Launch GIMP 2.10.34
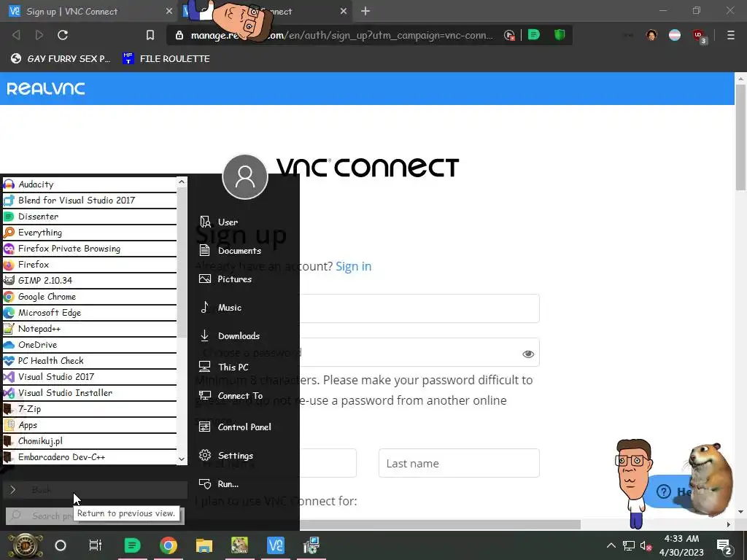Viewport: 747px width, 560px height. (90, 281)
